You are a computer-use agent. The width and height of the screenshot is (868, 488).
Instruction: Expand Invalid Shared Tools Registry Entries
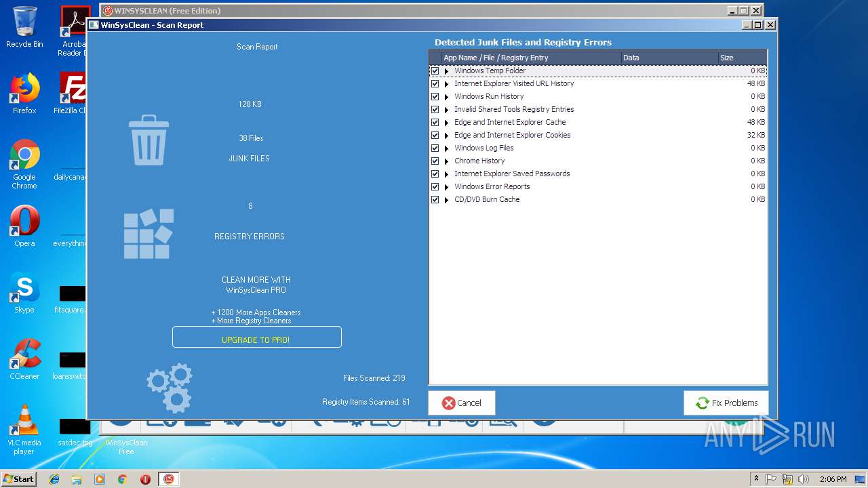[446, 110]
